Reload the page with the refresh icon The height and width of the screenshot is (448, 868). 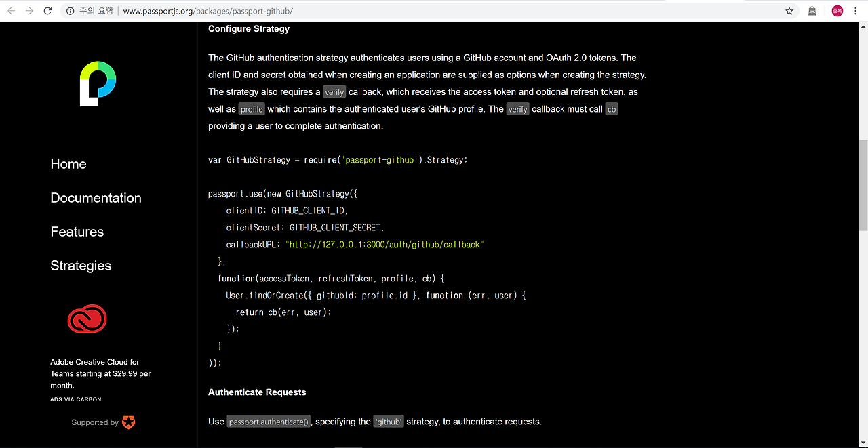tap(47, 11)
